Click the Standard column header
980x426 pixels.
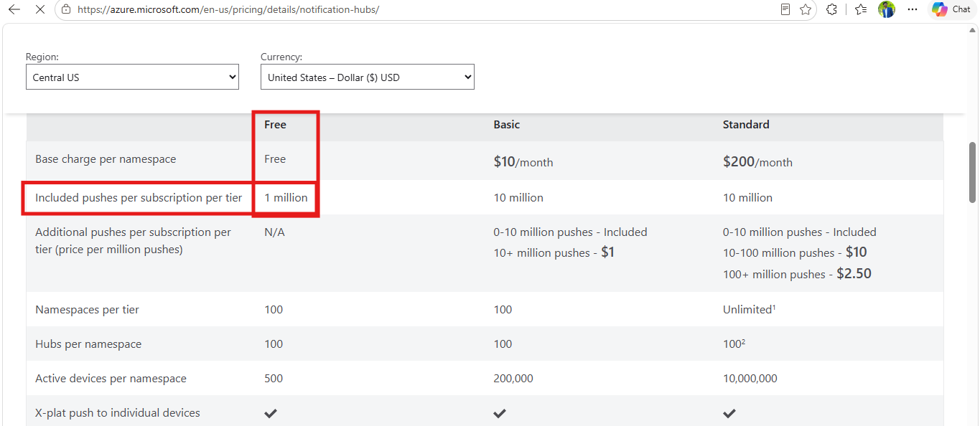tap(746, 124)
